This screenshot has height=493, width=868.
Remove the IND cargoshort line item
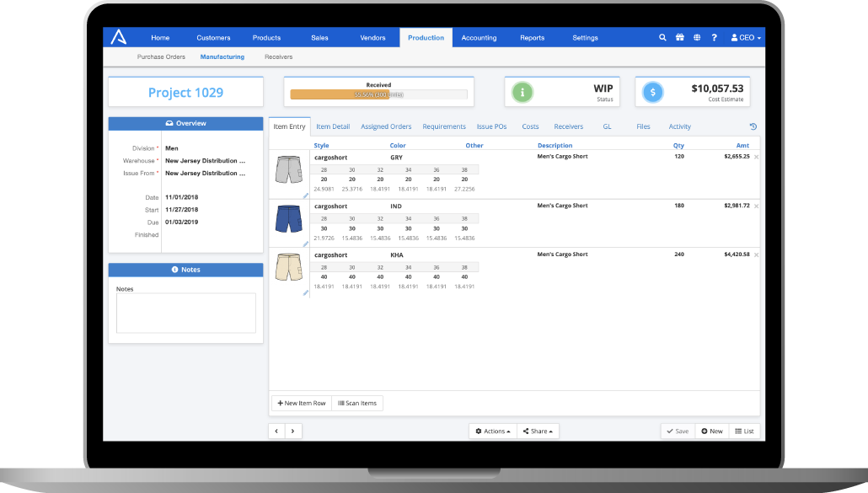coord(755,206)
